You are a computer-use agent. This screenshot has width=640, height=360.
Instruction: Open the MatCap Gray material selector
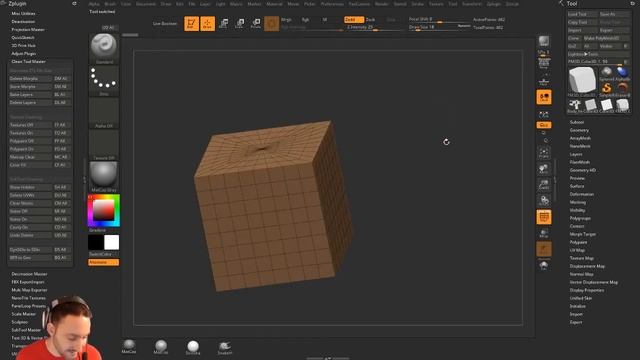(104, 176)
